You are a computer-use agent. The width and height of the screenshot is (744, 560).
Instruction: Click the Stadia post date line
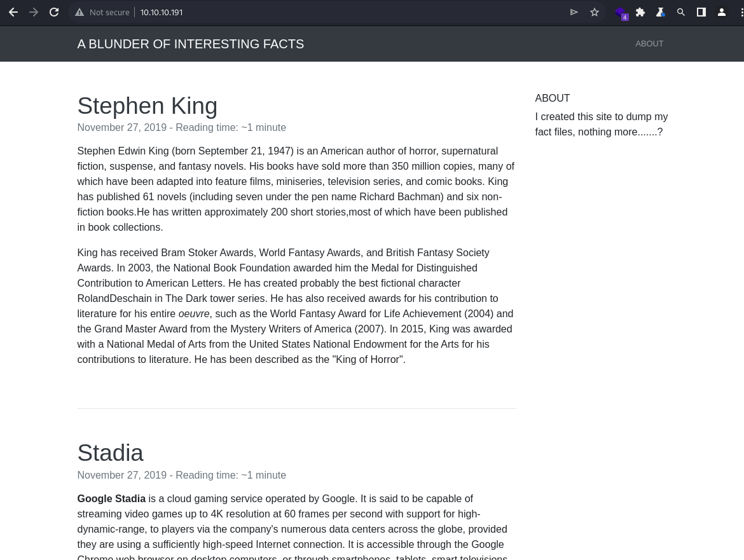point(182,475)
